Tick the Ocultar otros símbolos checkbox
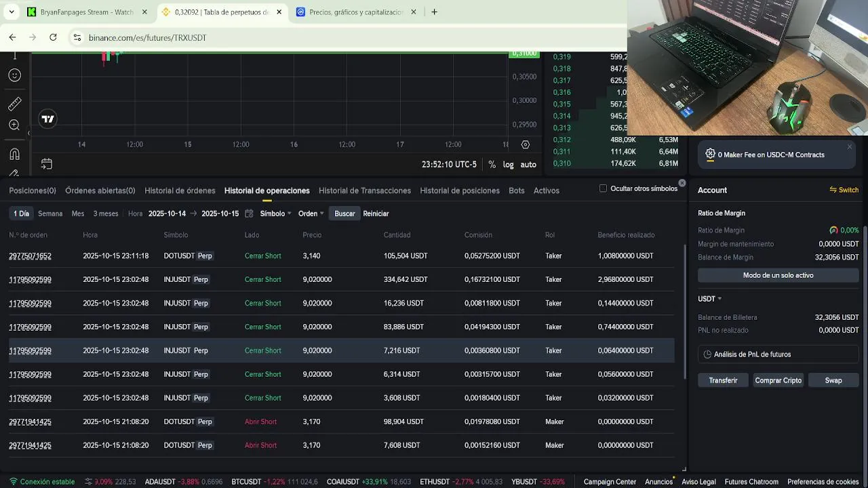Screen dimensions: 868x488 click(603, 188)
